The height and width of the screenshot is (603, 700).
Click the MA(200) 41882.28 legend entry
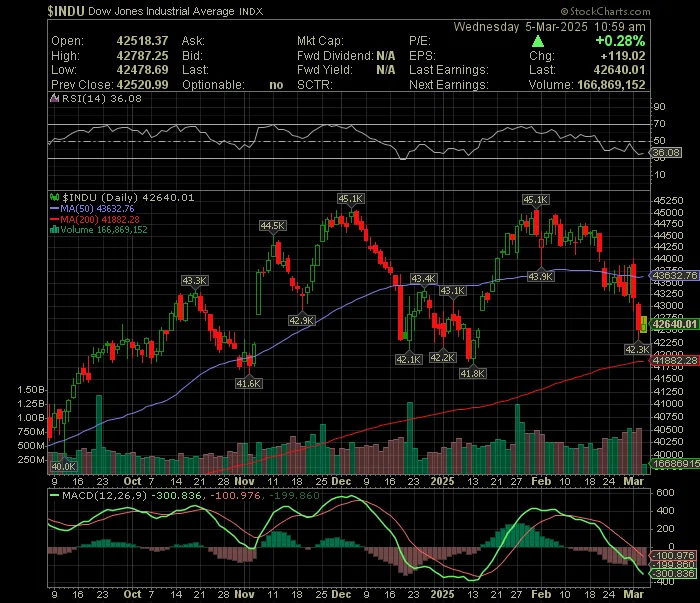pyautogui.click(x=95, y=220)
